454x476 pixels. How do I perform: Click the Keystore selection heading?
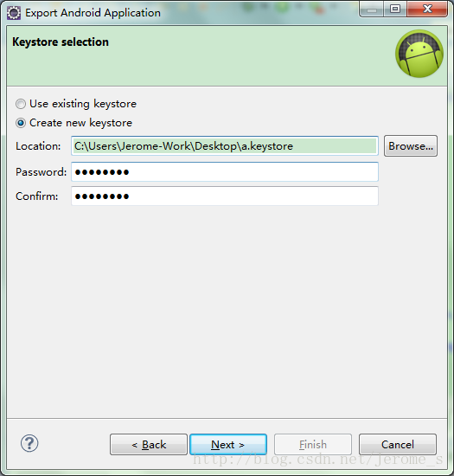[x=61, y=42]
